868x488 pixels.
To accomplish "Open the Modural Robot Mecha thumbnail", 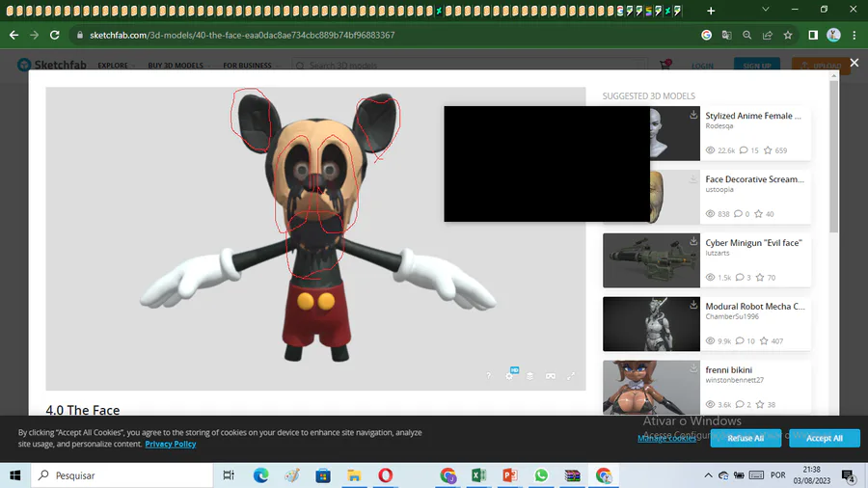I will (x=652, y=324).
